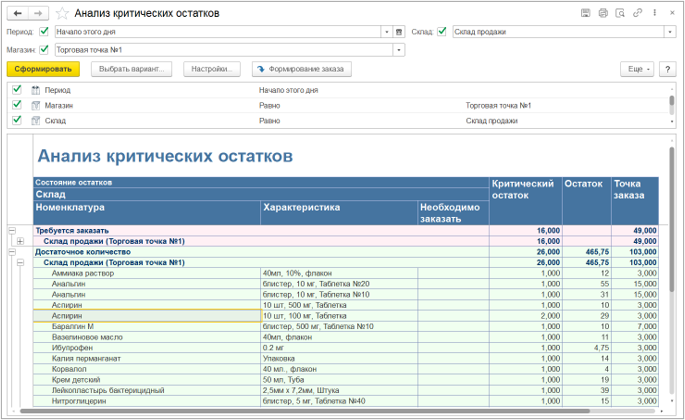Click the filter icon in settings row Склад
The width and height of the screenshot is (685, 420).
35,121
